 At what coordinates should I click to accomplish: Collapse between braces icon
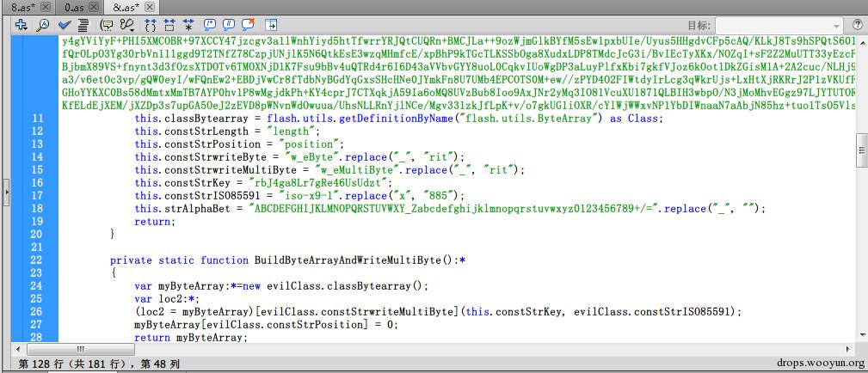click(x=150, y=25)
